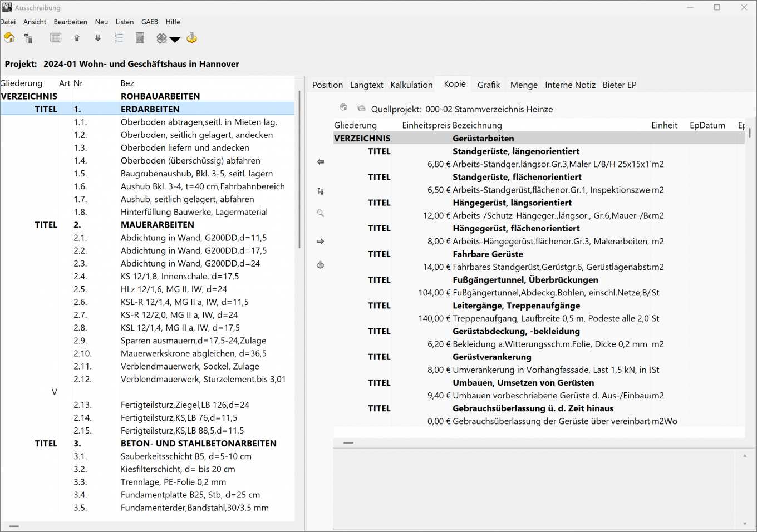Select title 2. MAUERARBEITEN in tree
Viewport: 757px width, 532px height.
click(x=157, y=225)
